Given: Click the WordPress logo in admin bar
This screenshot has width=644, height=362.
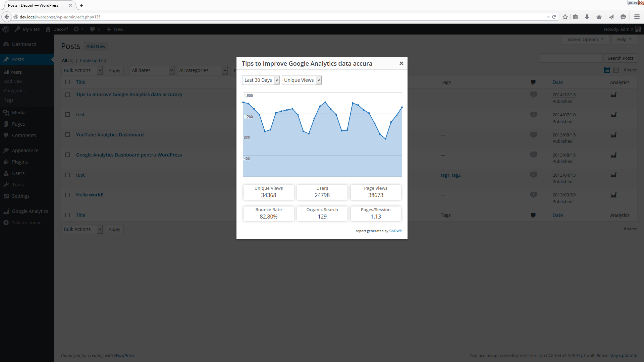Looking at the screenshot, I should (6, 29).
